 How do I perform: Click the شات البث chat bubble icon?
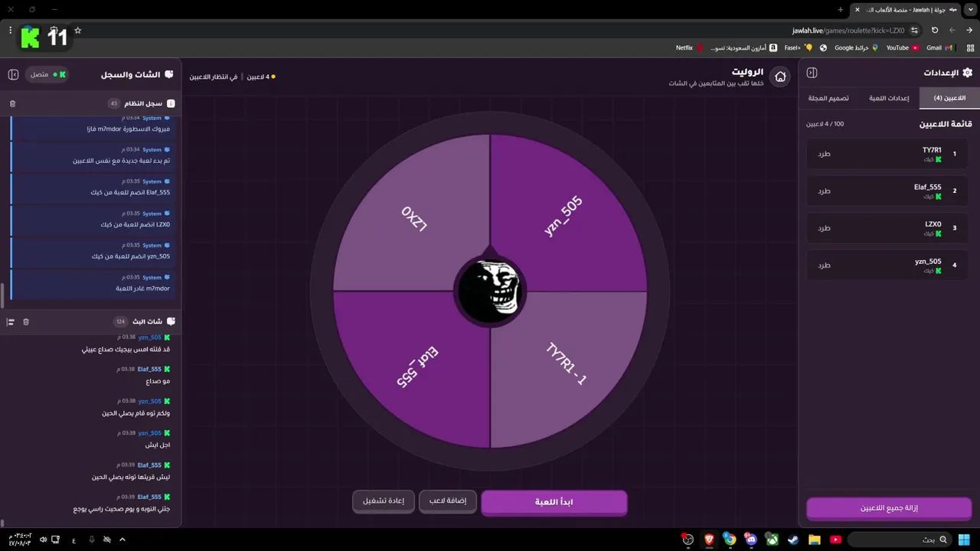[171, 321]
